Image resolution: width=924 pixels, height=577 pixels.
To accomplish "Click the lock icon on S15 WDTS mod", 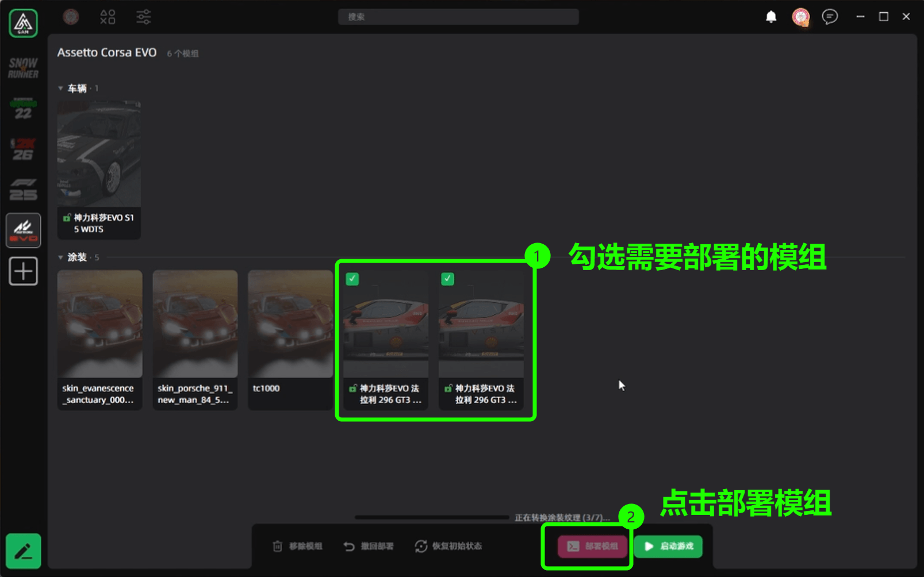I will pyautogui.click(x=67, y=218).
